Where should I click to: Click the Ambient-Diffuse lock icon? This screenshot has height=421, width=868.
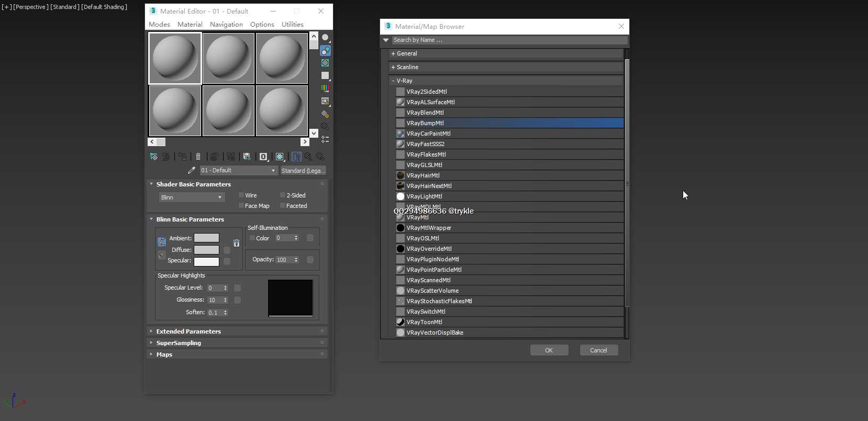(162, 242)
